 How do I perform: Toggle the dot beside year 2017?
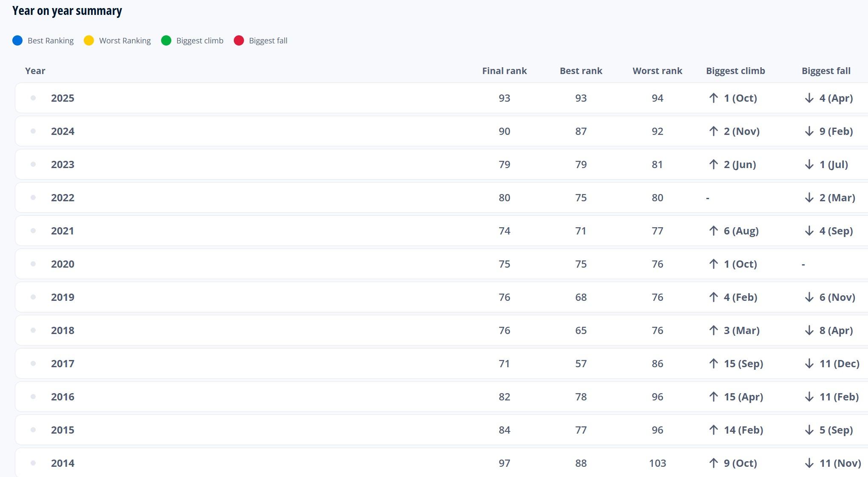tap(33, 364)
